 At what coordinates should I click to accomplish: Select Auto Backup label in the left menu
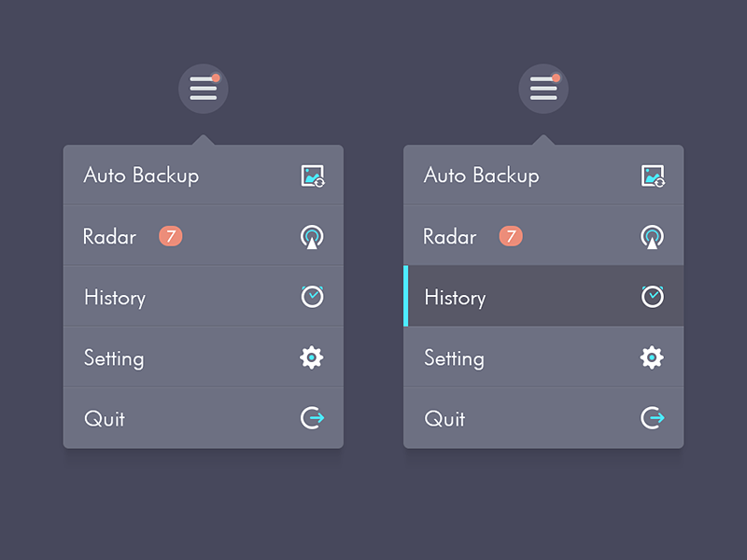pos(141,175)
